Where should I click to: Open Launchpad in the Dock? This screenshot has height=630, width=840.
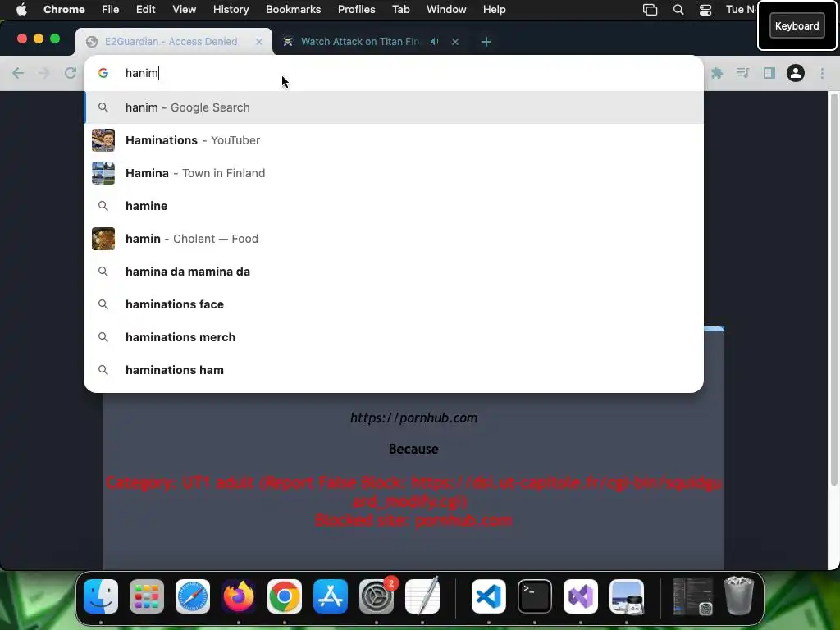[x=147, y=596]
